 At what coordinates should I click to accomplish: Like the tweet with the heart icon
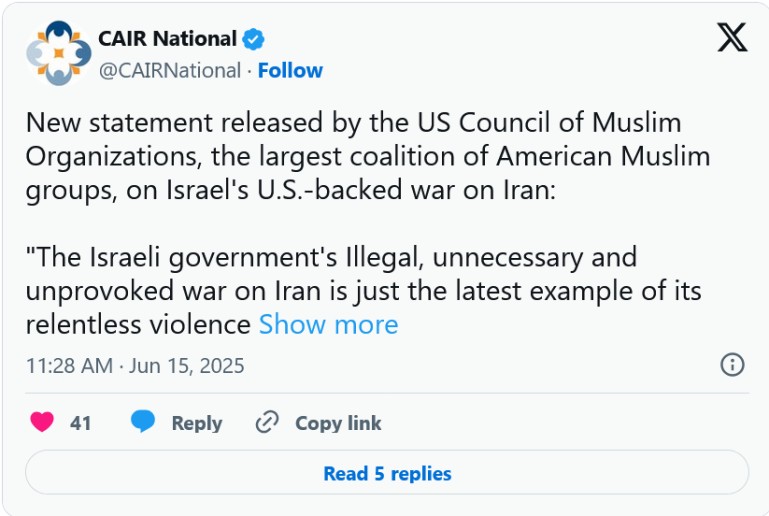pyautogui.click(x=42, y=423)
